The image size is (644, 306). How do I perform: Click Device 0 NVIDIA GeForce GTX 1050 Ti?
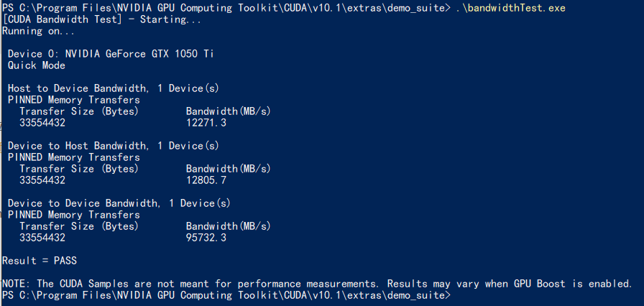(111, 54)
